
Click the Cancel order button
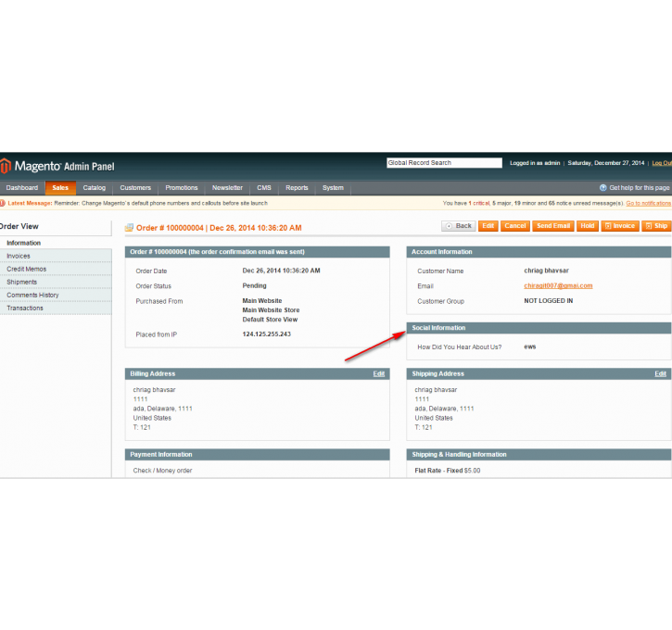point(515,226)
